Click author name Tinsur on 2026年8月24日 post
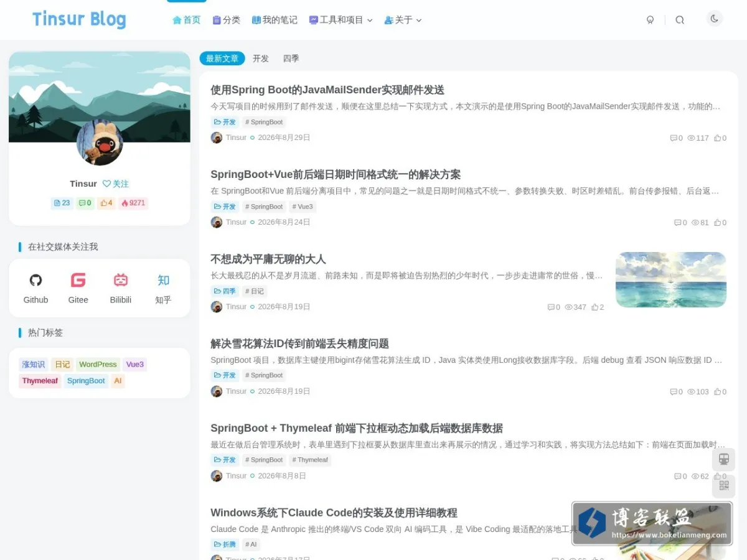The width and height of the screenshot is (747, 560). [236, 222]
